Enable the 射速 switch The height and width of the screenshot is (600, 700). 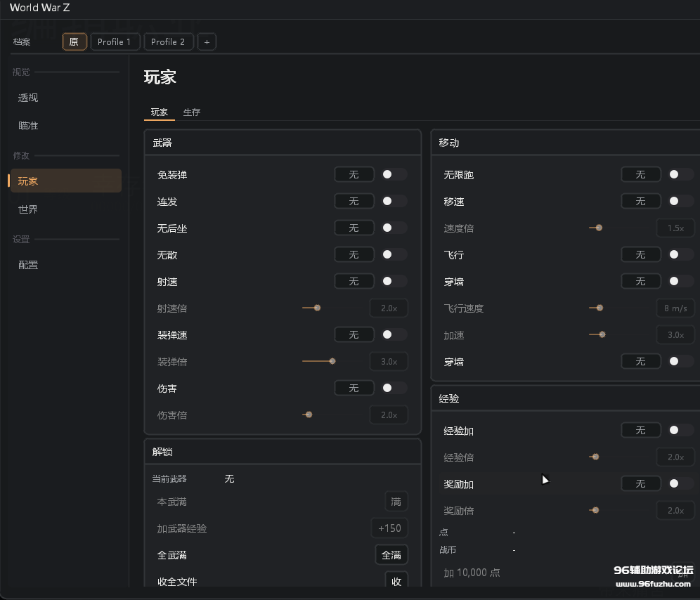click(x=394, y=281)
